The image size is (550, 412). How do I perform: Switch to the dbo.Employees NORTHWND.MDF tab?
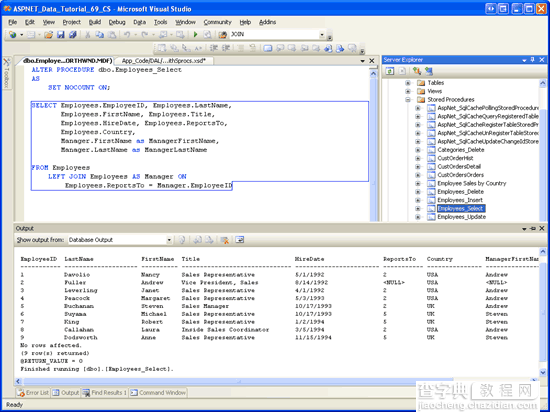[x=67, y=61]
